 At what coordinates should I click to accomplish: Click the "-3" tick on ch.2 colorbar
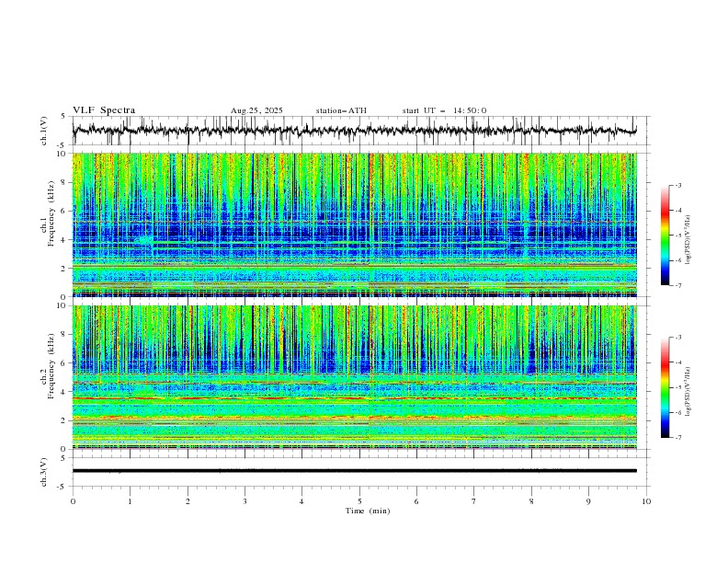point(677,338)
